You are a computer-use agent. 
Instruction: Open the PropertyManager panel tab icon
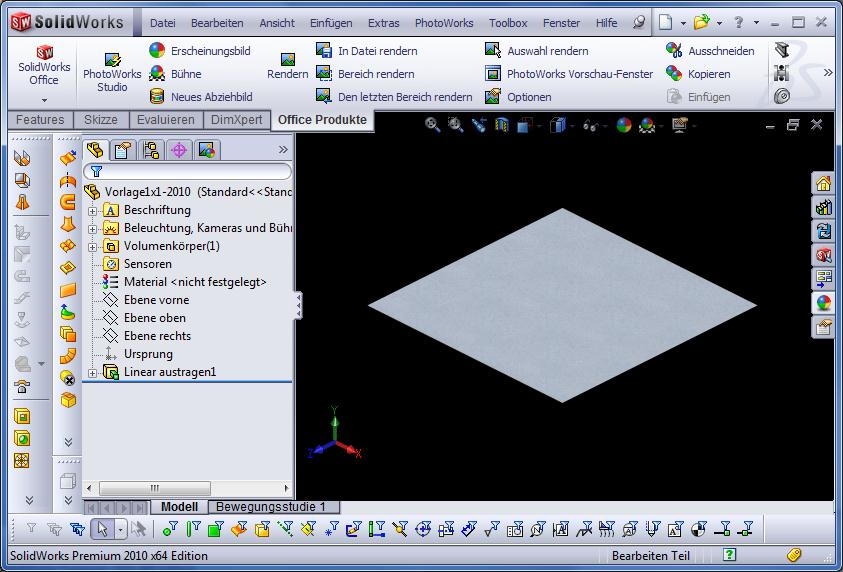(122, 150)
